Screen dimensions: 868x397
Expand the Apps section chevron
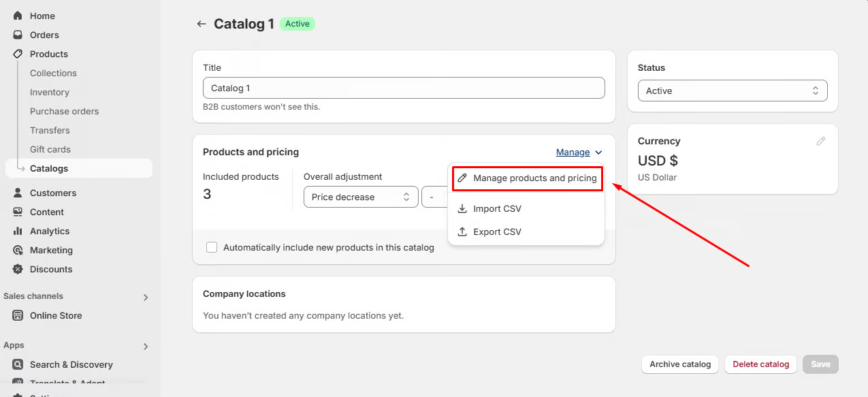pos(146,346)
